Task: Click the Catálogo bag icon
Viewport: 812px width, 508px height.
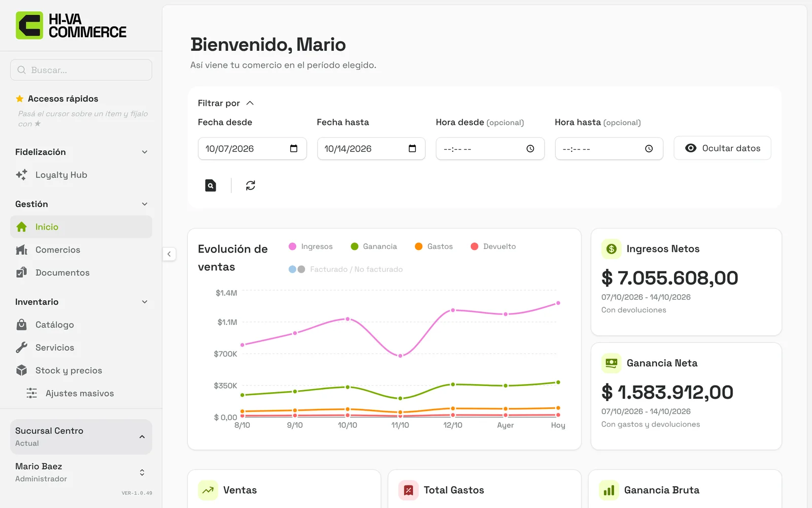Action: click(x=21, y=325)
